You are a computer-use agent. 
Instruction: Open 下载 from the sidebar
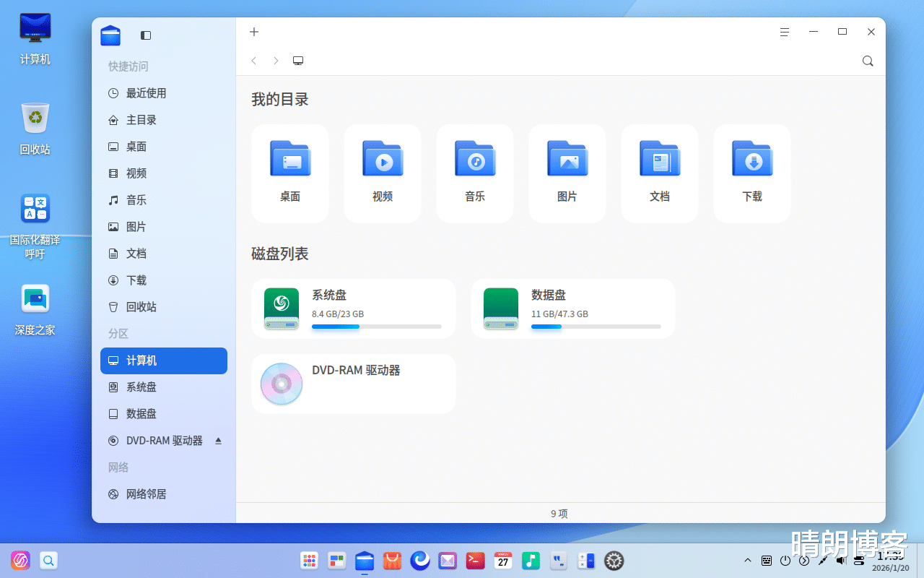(164, 280)
